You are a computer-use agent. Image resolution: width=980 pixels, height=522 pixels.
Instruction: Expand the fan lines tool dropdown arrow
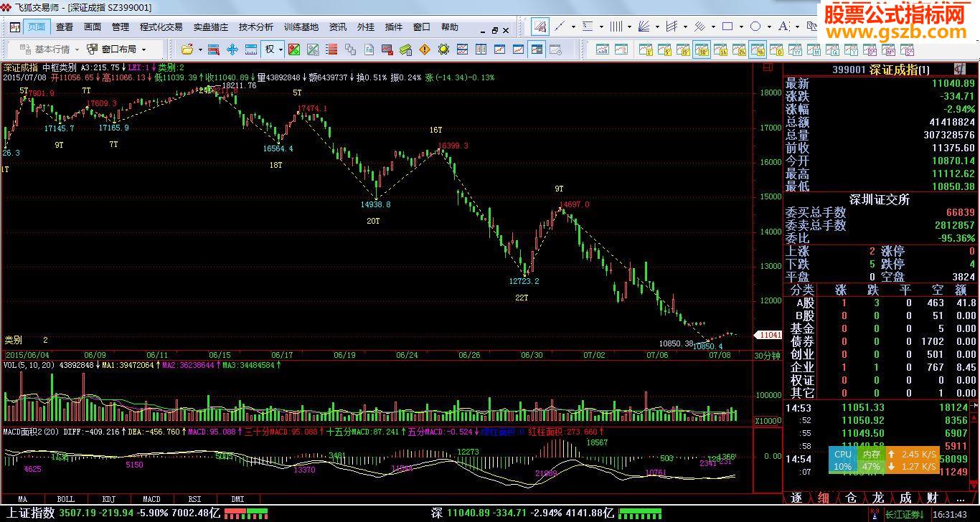(657, 27)
